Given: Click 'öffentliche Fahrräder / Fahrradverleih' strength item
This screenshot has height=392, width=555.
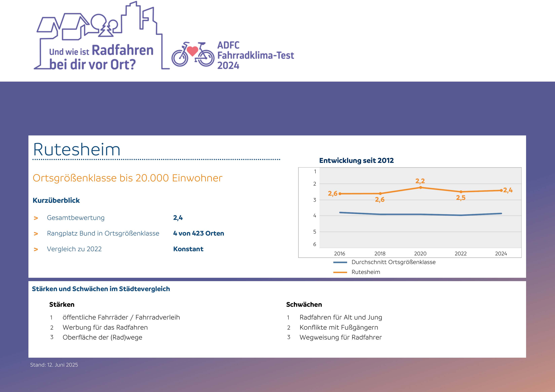Looking at the screenshot, I should (121, 317).
